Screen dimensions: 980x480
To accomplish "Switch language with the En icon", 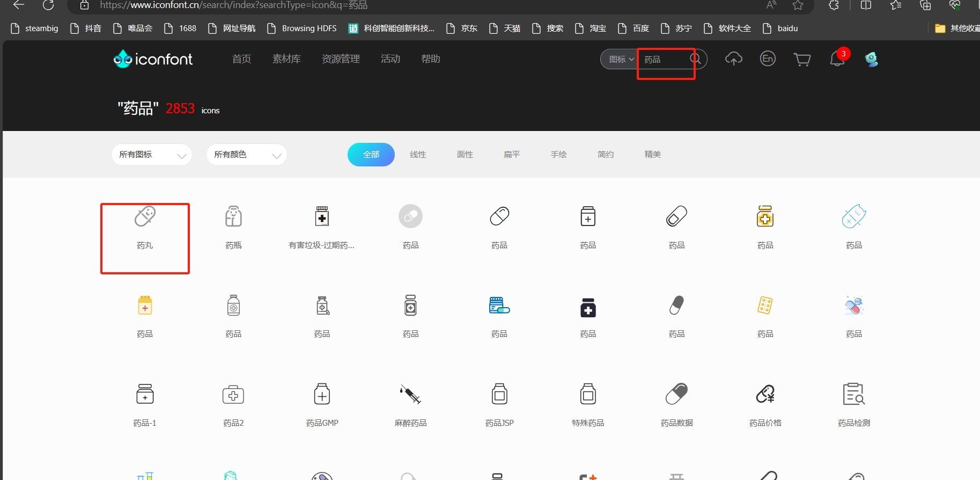I will pyautogui.click(x=768, y=59).
